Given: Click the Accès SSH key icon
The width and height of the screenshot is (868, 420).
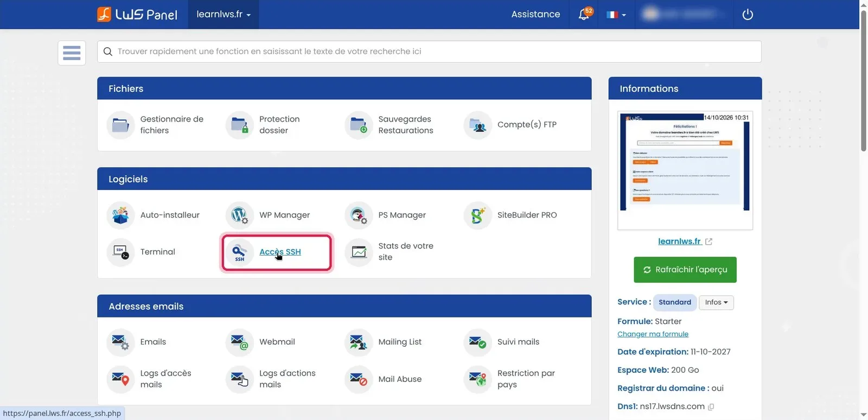Looking at the screenshot, I should tap(239, 252).
